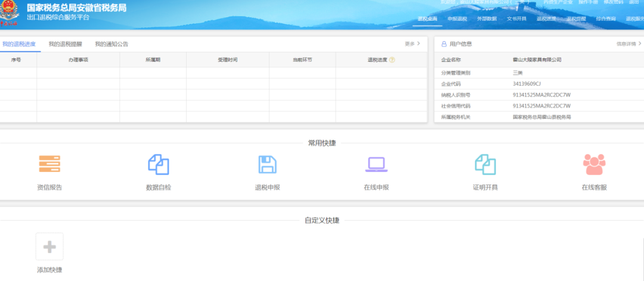
Task: Click the 内资生产企业 header link
Action: click(x=558, y=2)
